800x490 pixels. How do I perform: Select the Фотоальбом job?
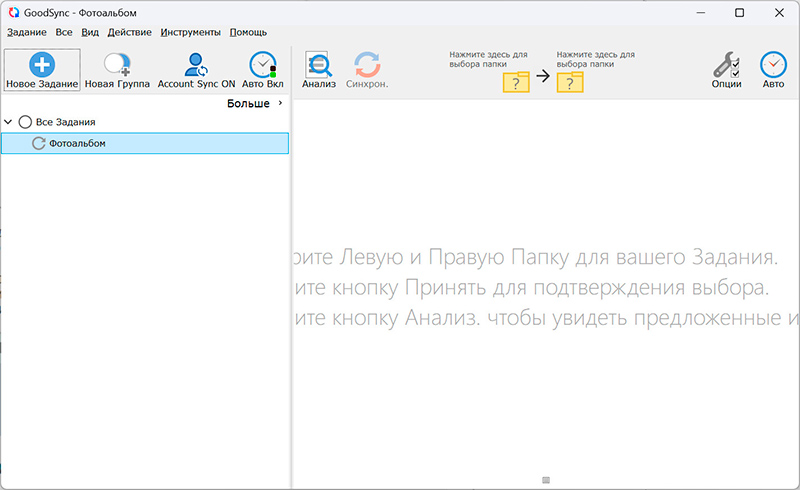click(x=77, y=144)
